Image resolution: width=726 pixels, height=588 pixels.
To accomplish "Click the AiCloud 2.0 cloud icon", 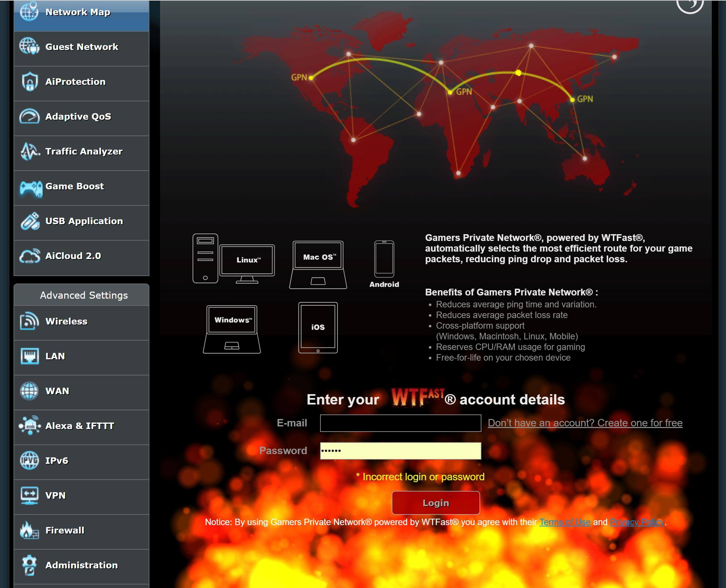I will point(29,256).
